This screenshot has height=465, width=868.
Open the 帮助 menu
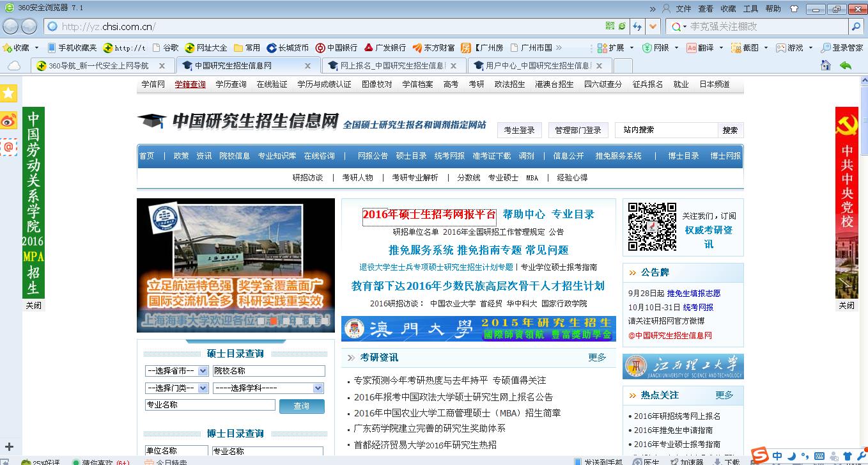pyautogui.click(x=773, y=9)
